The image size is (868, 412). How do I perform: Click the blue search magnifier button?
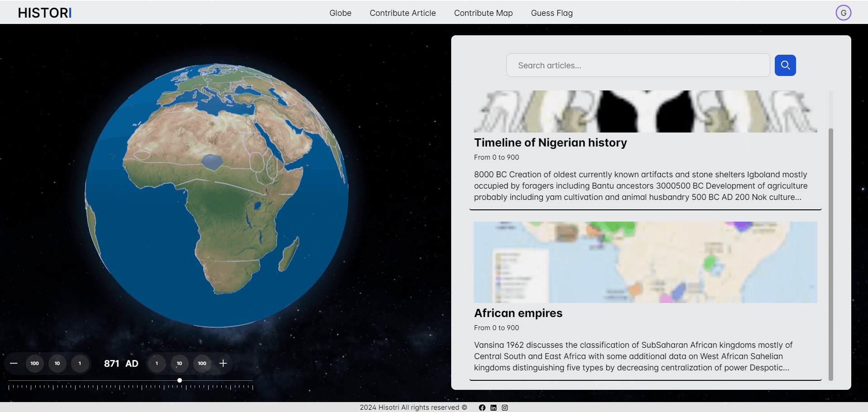pyautogui.click(x=785, y=66)
